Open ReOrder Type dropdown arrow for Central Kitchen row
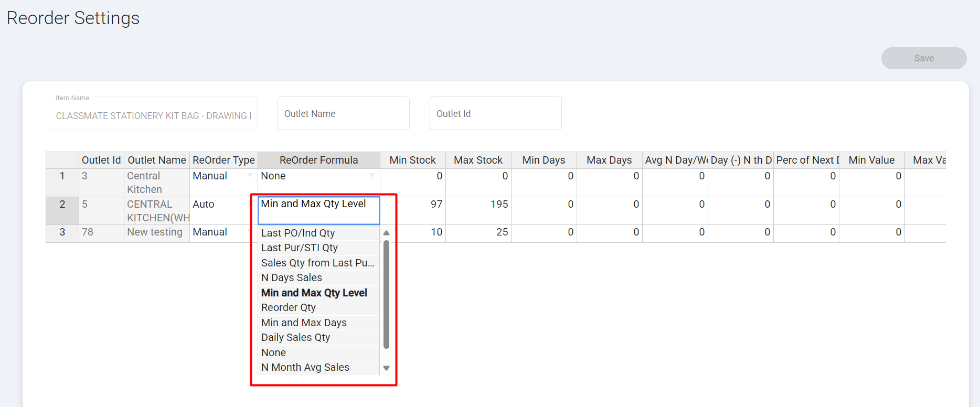980x407 pixels. 250,176
